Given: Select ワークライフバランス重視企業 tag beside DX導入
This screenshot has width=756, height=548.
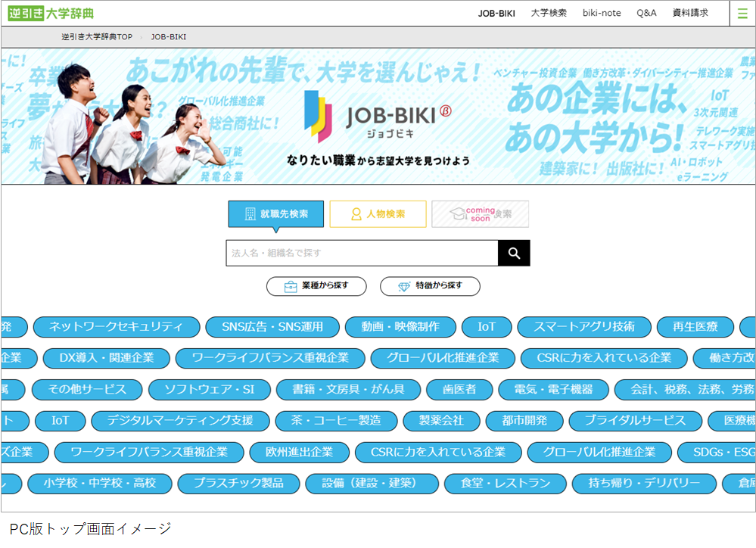Looking at the screenshot, I should click(270, 359).
